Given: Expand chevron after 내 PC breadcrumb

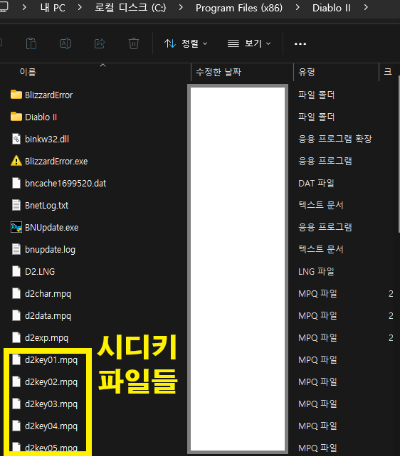Looking at the screenshot, I should click(x=80, y=7).
